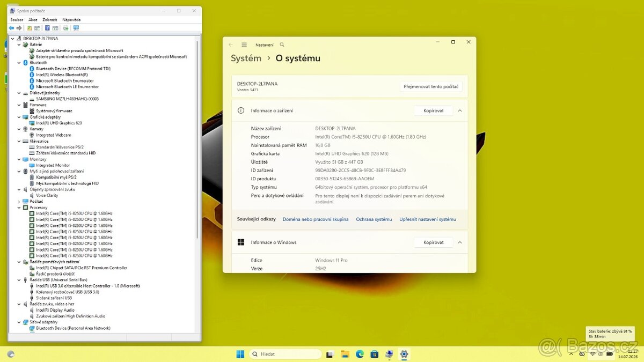Screen dimensions: 644x362
Task: Click the Klávesnice category icon
Action: (25, 141)
